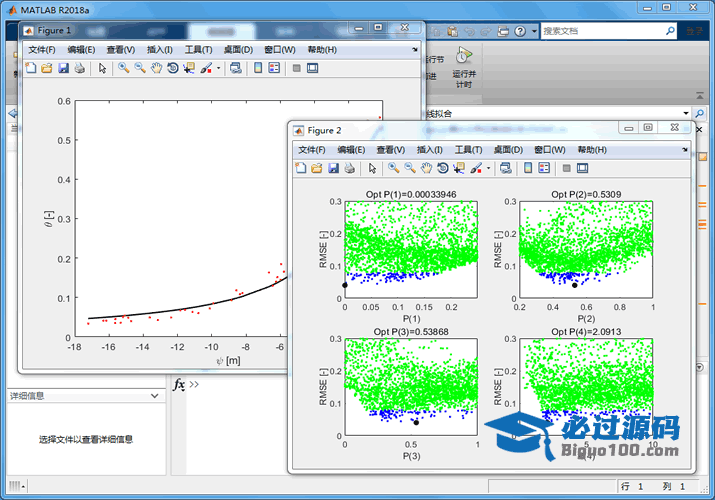The height and width of the screenshot is (500, 715).
Task: Dock Figure 1 using menu bar arrow
Action: tap(414, 49)
